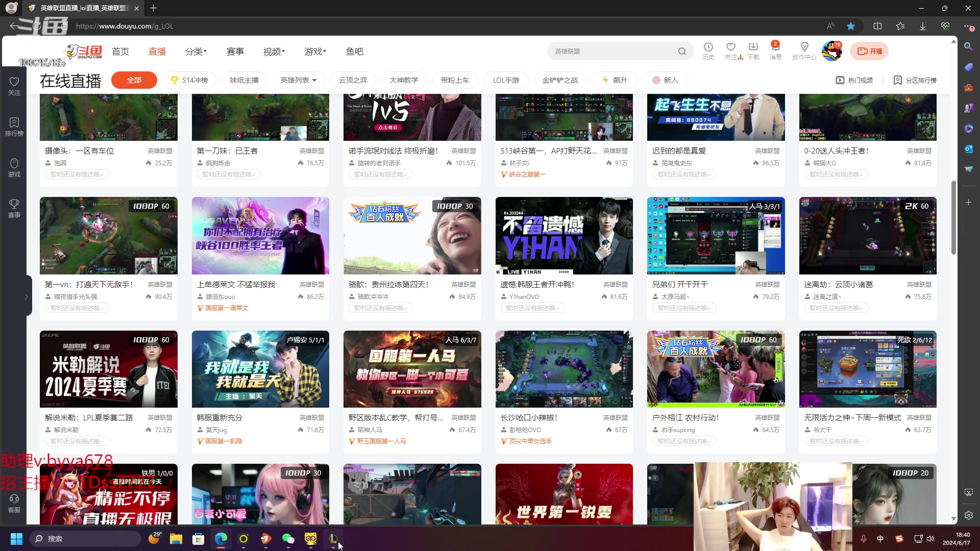Click the browser address bar URL
The height and width of the screenshot is (551, 980).
125,26
